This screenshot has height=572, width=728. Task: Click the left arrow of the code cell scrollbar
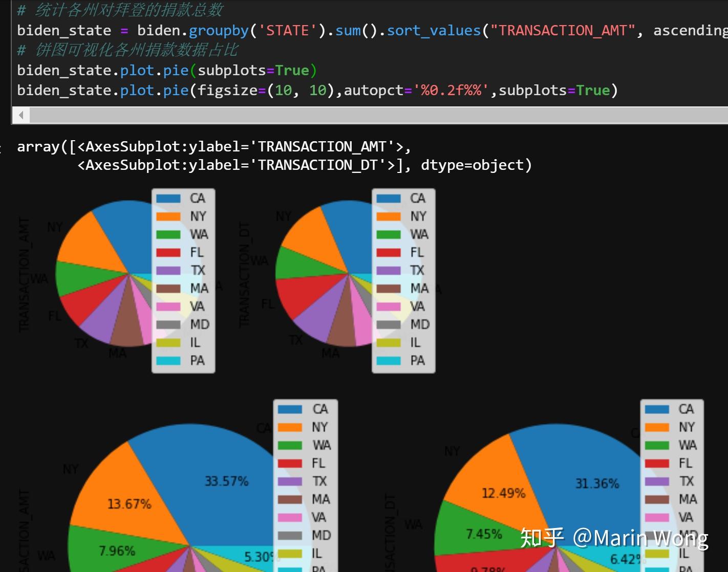click(21, 115)
